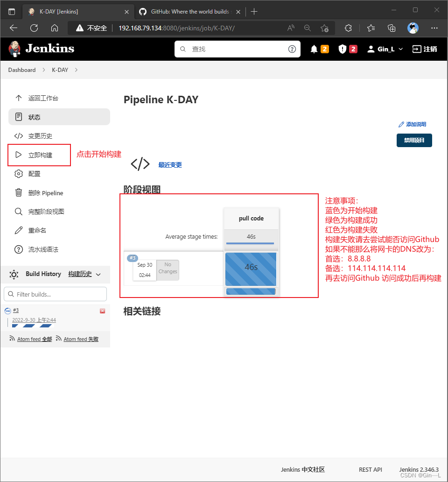Select 重命名 in the sidebar
Image resolution: width=448 pixels, height=482 pixels.
click(59, 231)
